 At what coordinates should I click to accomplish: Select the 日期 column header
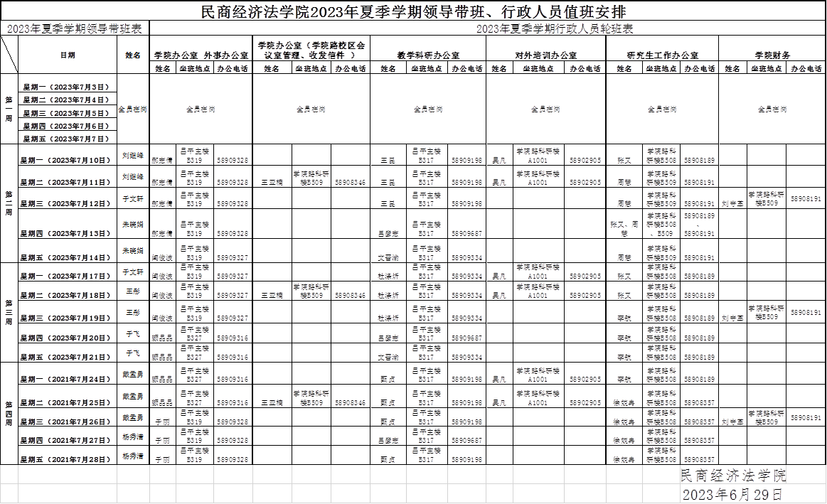pyautogui.click(x=68, y=55)
